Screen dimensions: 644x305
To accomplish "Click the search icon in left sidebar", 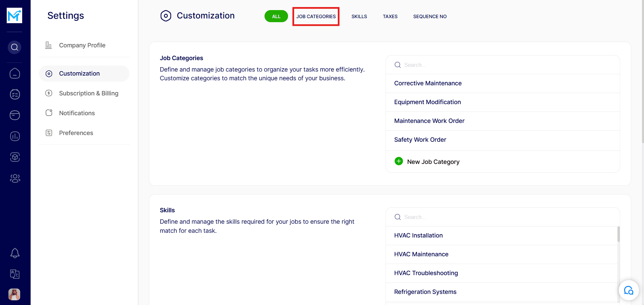I will click(x=14, y=47).
